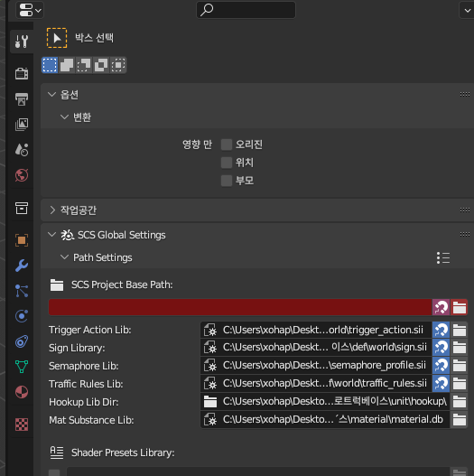Open the View Layer properties tab
The width and height of the screenshot is (474, 476).
point(22,124)
